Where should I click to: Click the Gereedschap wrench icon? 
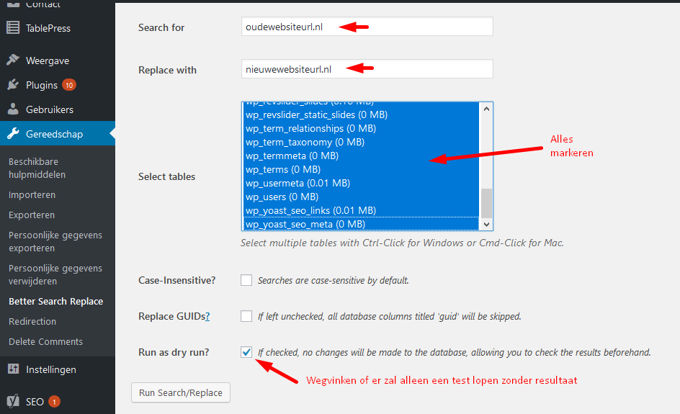[x=13, y=134]
